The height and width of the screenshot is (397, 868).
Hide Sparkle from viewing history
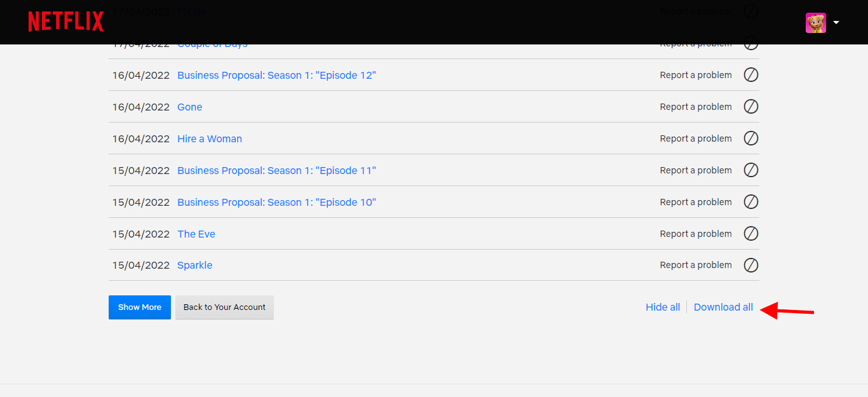click(x=751, y=265)
